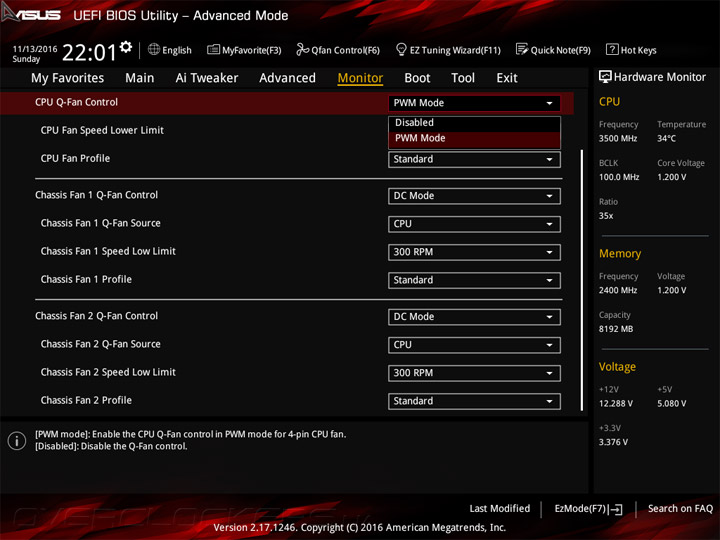Open Chassis Fan 1 Speed Low Limit dropdown
This screenshot has height=540, width=720.
pos(474,252)
